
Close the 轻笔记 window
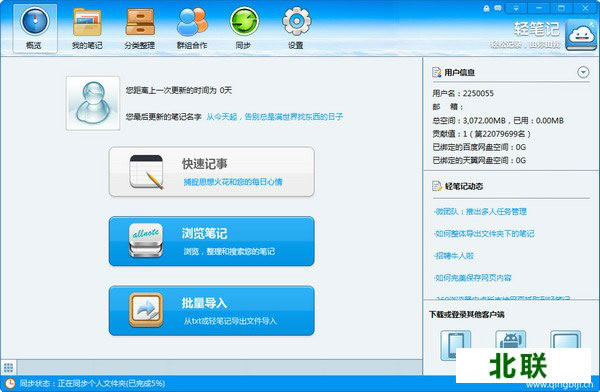585,8
